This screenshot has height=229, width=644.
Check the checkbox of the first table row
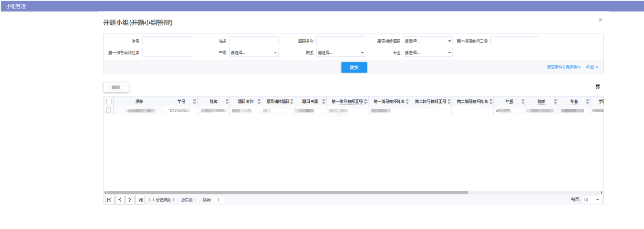[x=108, y=110]
